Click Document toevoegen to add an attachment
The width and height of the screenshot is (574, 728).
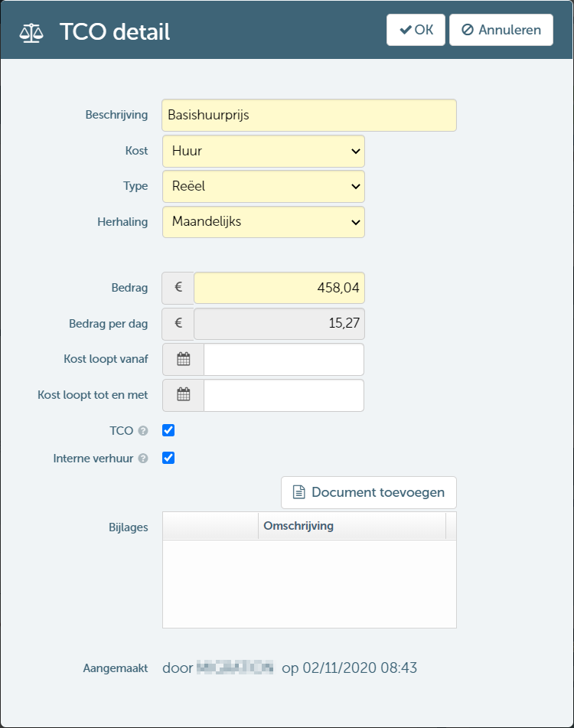pyautogui.click(x=369, y=493)
